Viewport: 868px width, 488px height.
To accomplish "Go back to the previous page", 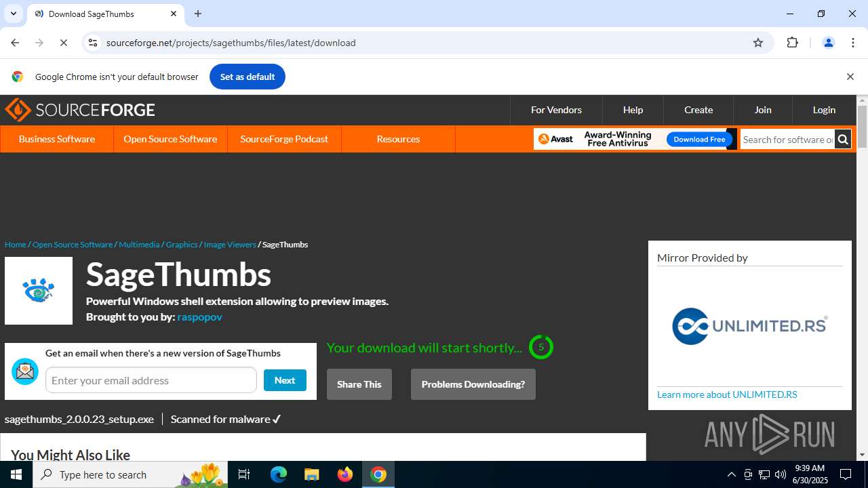I will [15, 43].
